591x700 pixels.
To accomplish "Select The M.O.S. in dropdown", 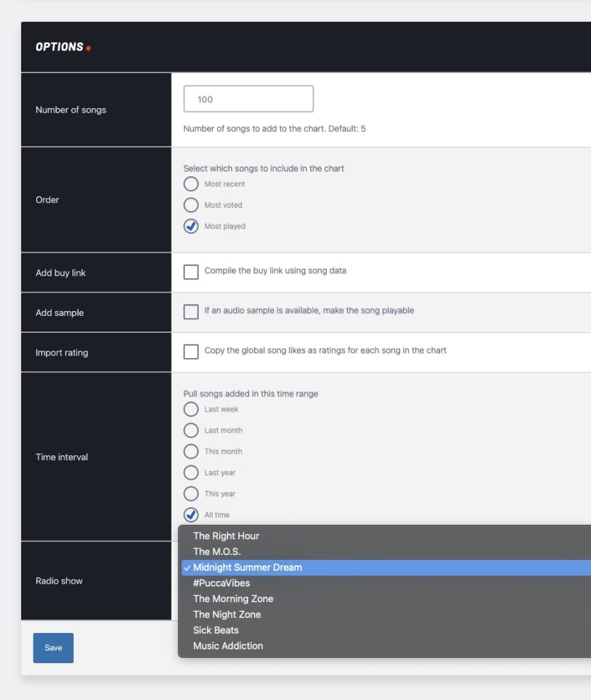I will (x=217, y=552).
